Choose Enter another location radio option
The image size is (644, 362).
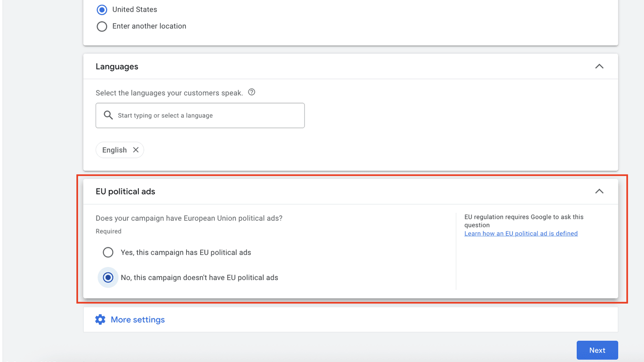click(x=102, y=26)
